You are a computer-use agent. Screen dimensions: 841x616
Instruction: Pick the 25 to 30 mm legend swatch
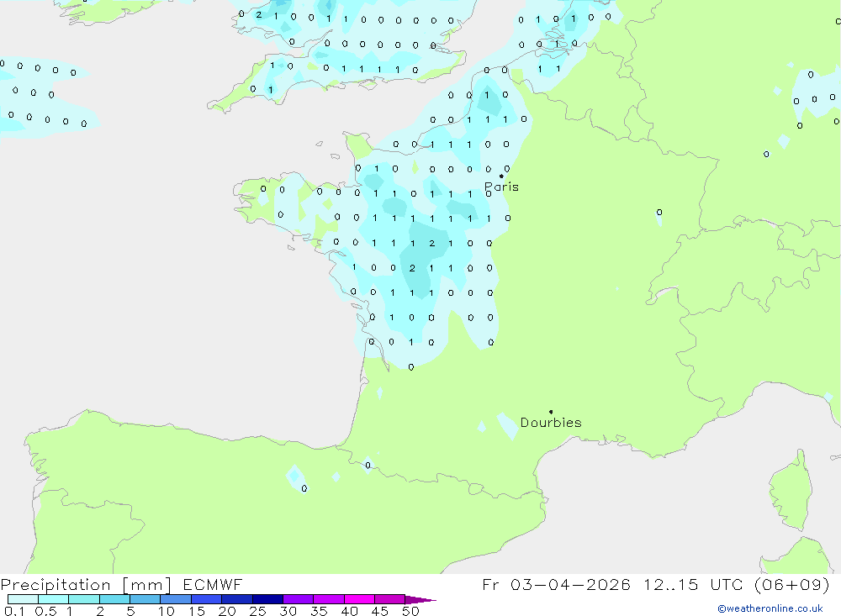coord(267,599)
